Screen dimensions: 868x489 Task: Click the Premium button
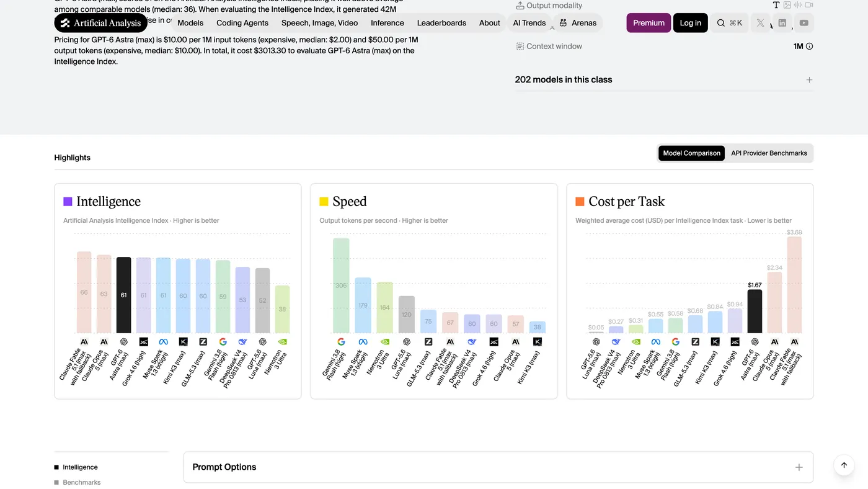coord(649,23)
